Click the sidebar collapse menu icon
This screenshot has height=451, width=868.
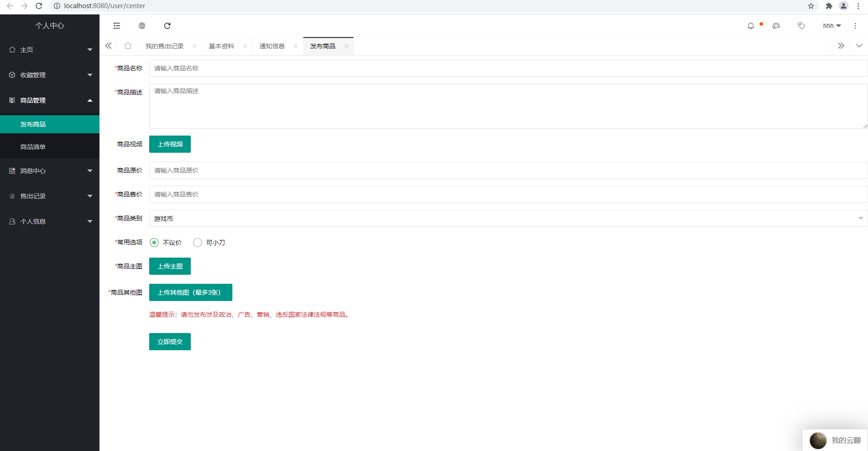click(117, 26)
